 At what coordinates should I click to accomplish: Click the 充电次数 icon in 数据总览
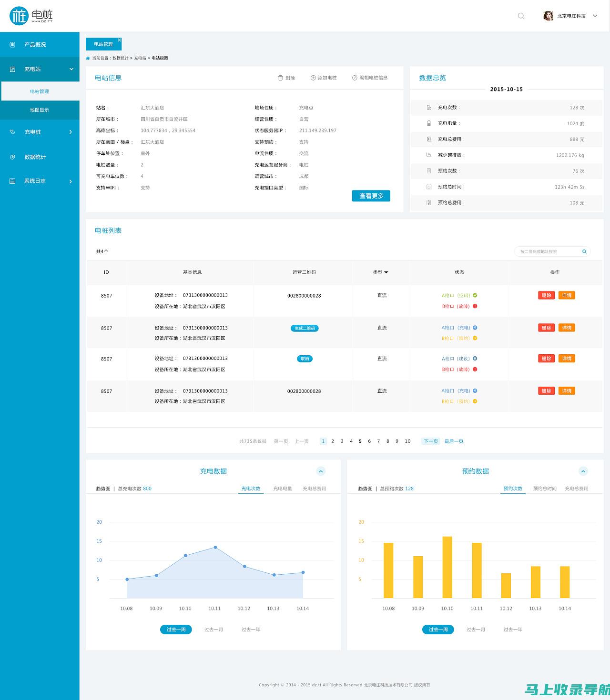pyautogui.click(x=429, y=108)
